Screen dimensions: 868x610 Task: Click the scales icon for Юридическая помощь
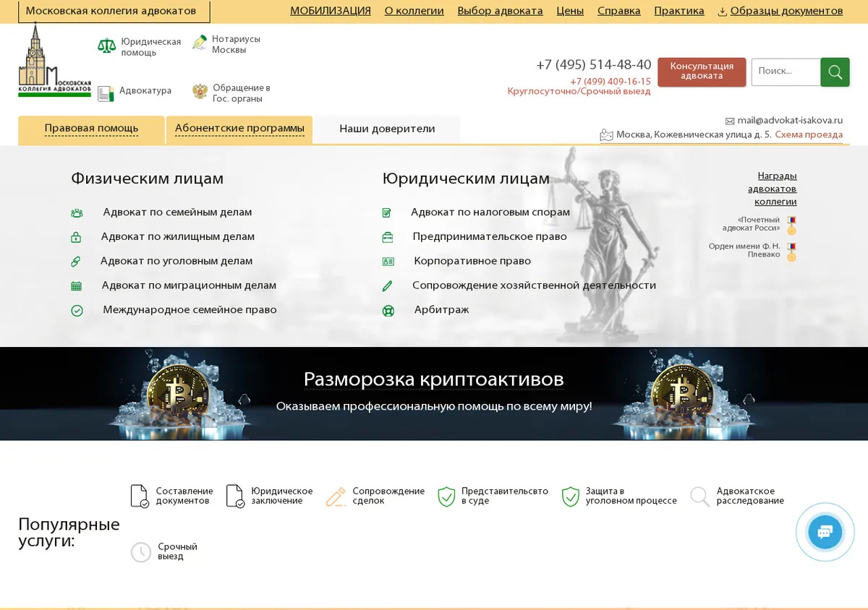tap(106, 46)
